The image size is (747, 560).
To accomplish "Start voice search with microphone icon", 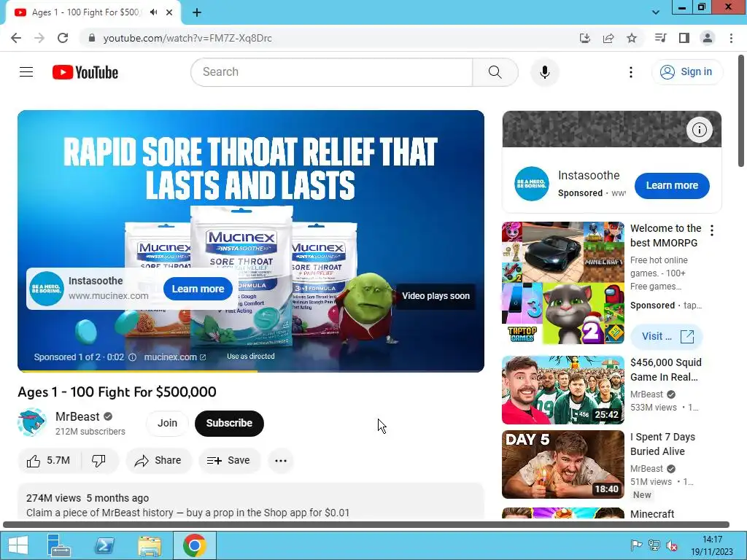I will click(544, 72).
